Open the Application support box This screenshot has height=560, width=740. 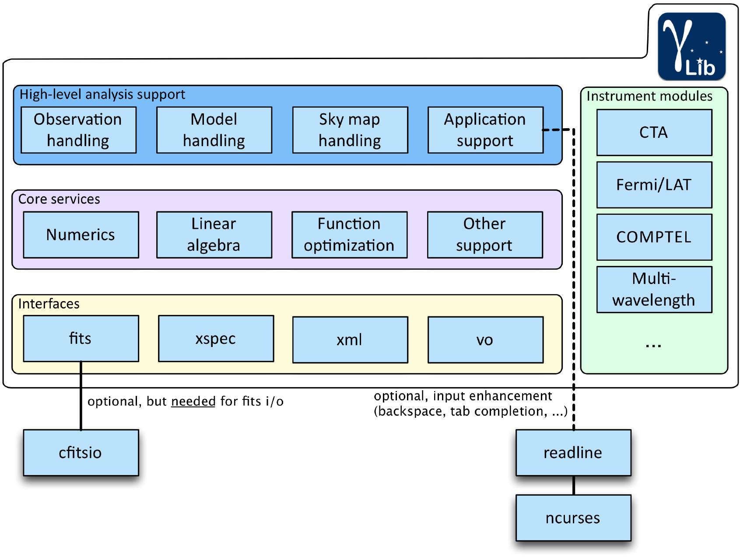[x=485, y=130]
